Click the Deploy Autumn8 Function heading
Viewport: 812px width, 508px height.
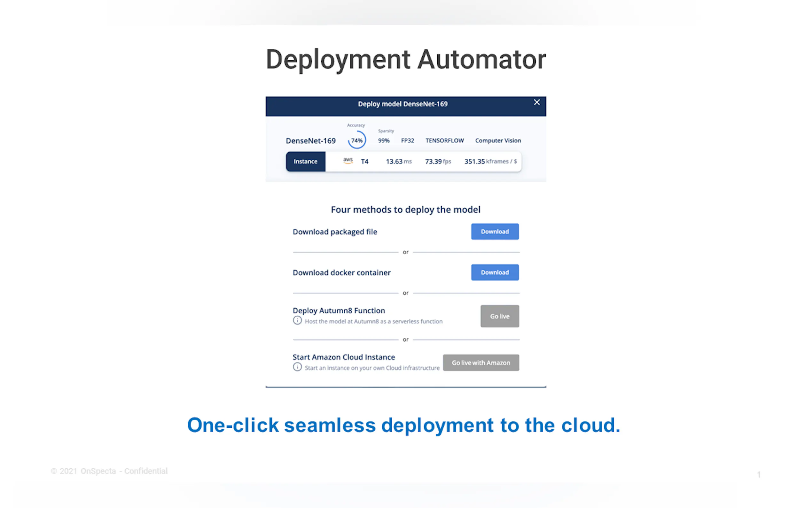click(x=339, y=310)
